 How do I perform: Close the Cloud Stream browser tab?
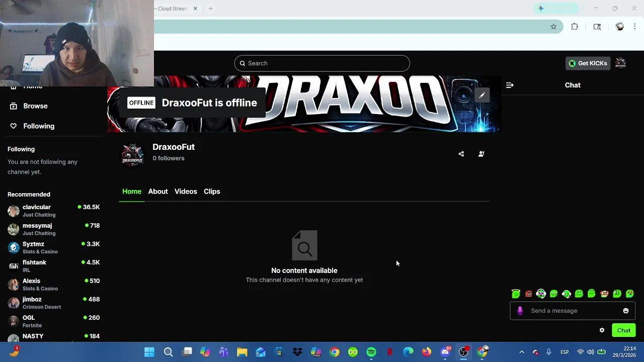tap(195, 9)
